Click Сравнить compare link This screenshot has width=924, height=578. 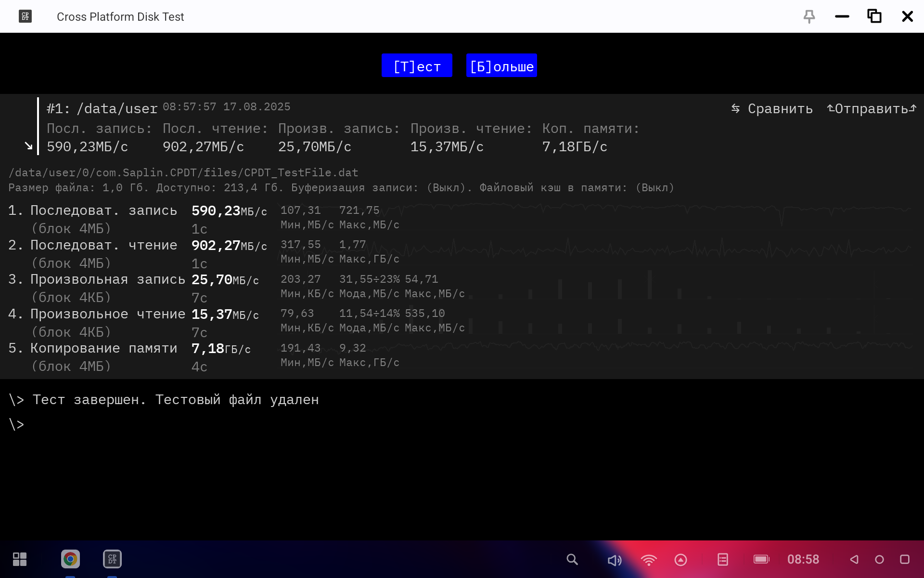tap(772, 109)
